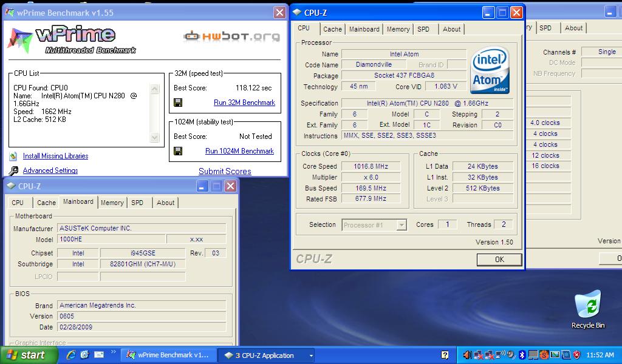The image size is (622, 364).
Task: Click the save icon under 32M Best Score
Action: [x=178, y=103]
